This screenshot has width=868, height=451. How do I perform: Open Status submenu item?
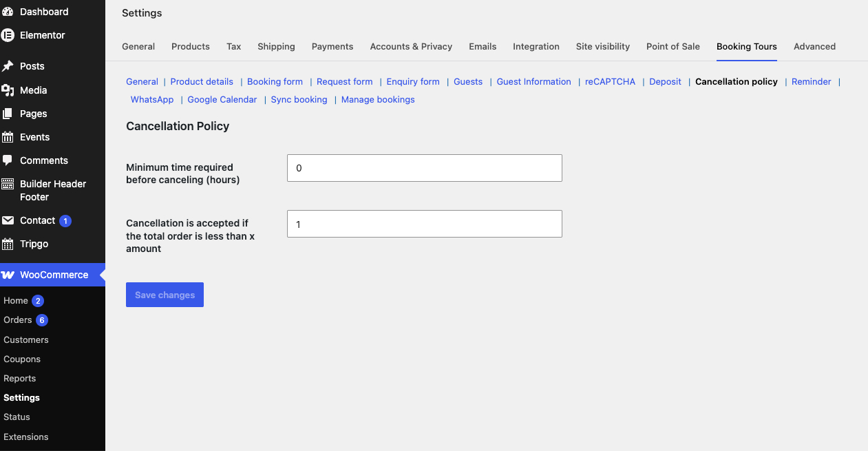tap(17, 417)
